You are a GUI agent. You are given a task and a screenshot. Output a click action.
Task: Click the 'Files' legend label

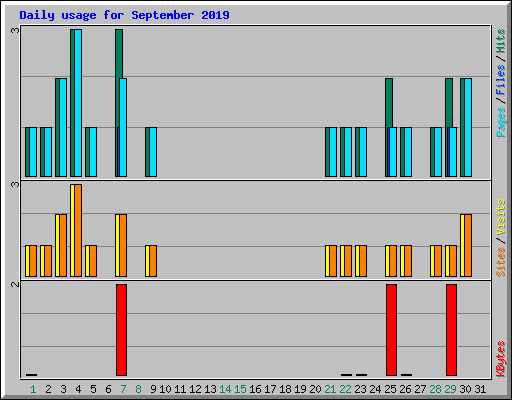[x=500, y=79]
